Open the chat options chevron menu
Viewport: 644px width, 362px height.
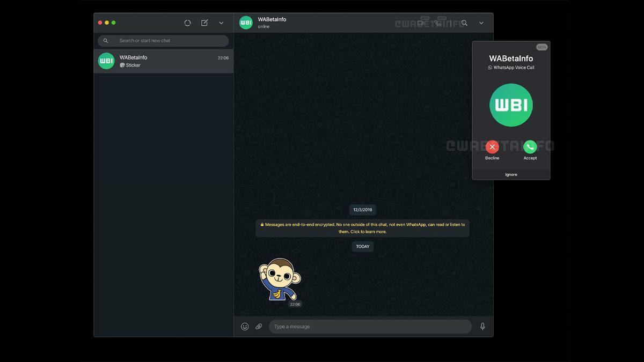click(x=481, y=23)
